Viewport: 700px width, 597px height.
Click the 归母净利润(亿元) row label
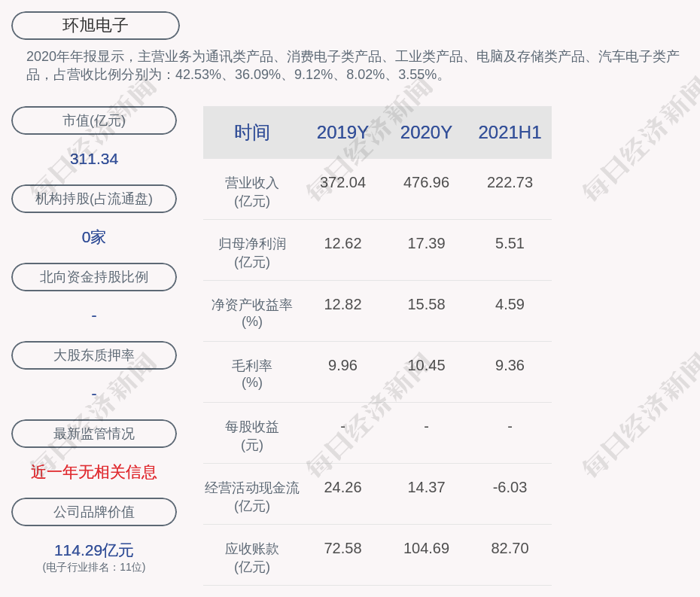252,253
